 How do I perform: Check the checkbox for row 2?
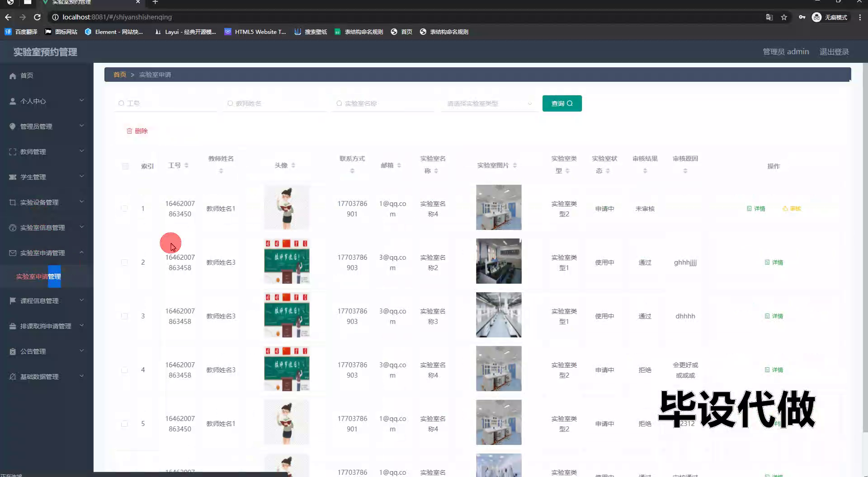coord(124,262)
